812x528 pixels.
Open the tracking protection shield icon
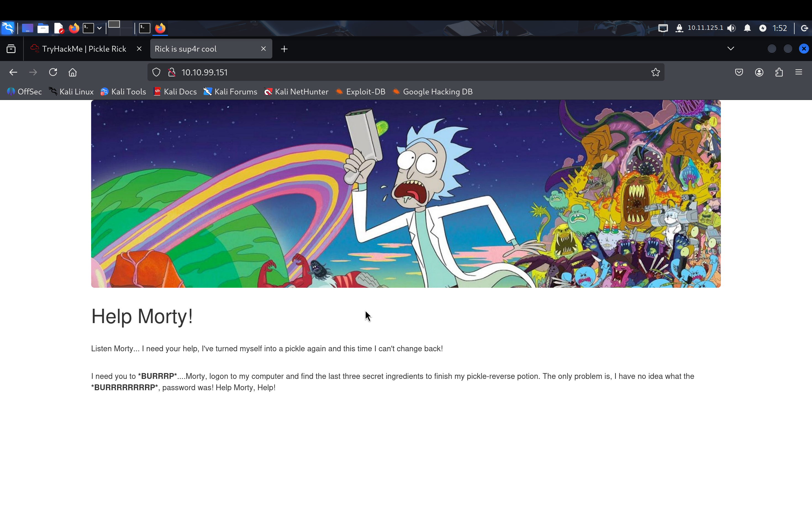(x=156, y=72)
